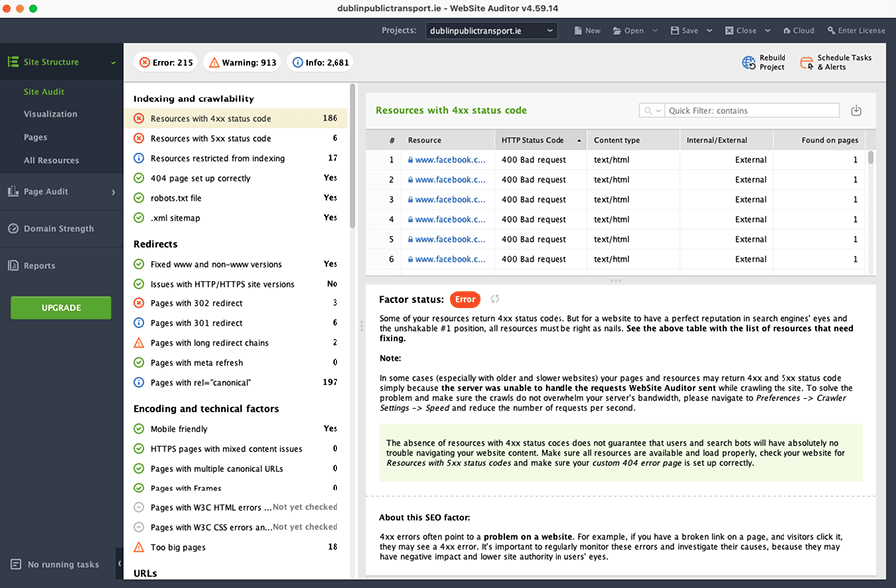
Task: Click the warning icon for Too big pages
Action: pyautogui.click(x=138, y=547)
